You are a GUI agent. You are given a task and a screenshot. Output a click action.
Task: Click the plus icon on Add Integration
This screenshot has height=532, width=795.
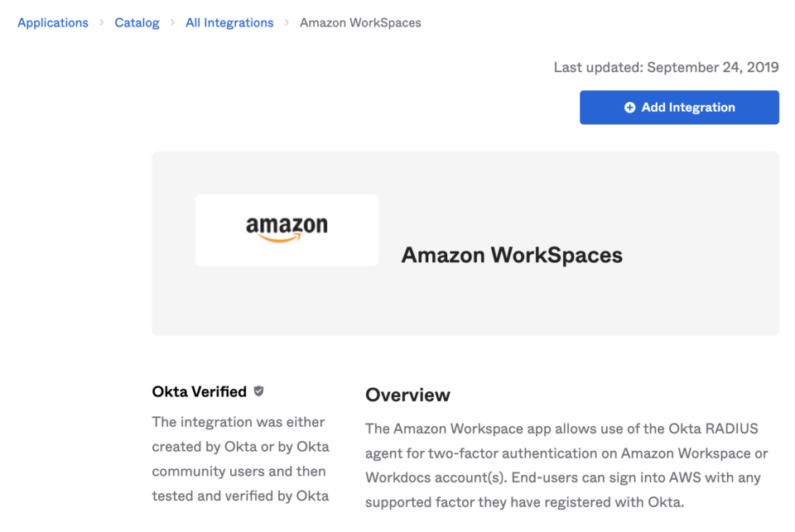[629, 107]
